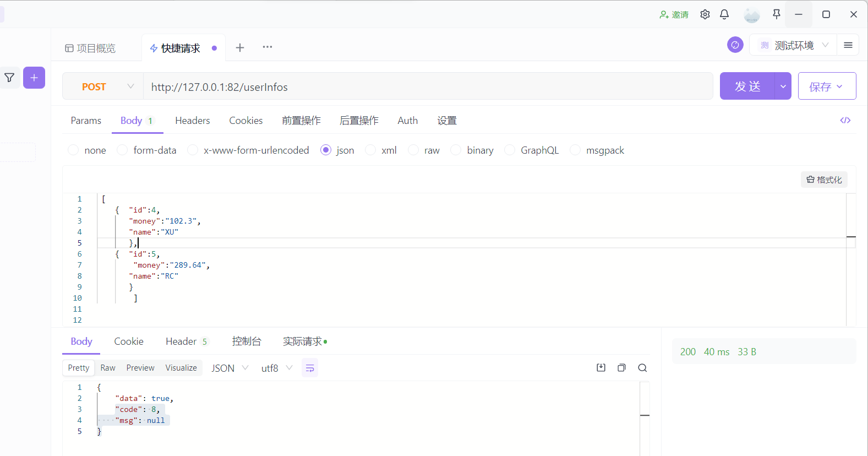Open the 设置 tab

click(447, 121)
